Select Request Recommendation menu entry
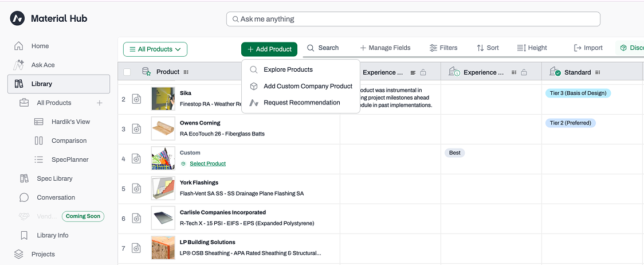 click(x=301, y=103)
